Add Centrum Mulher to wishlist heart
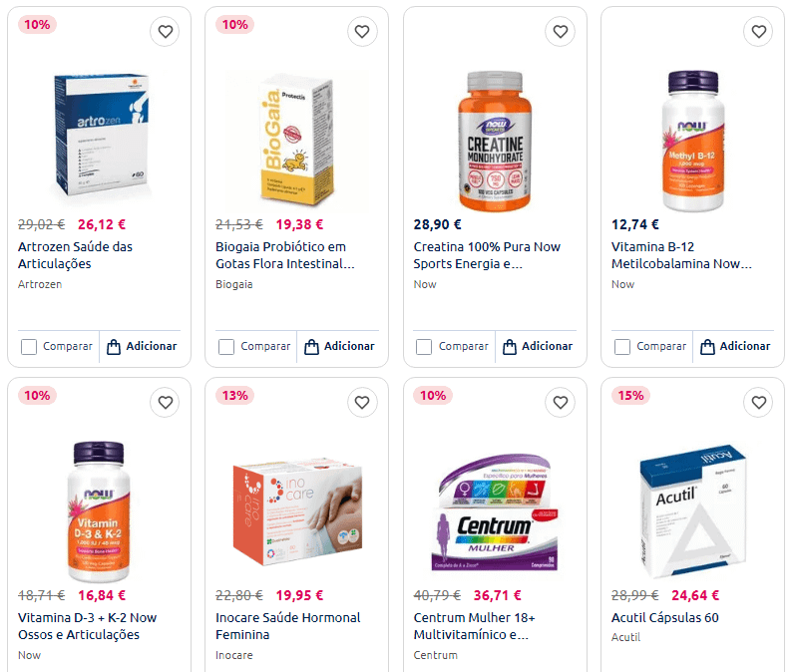Image resolution: width=795 pixels, height=672 pixels. (x=561, y=403)
